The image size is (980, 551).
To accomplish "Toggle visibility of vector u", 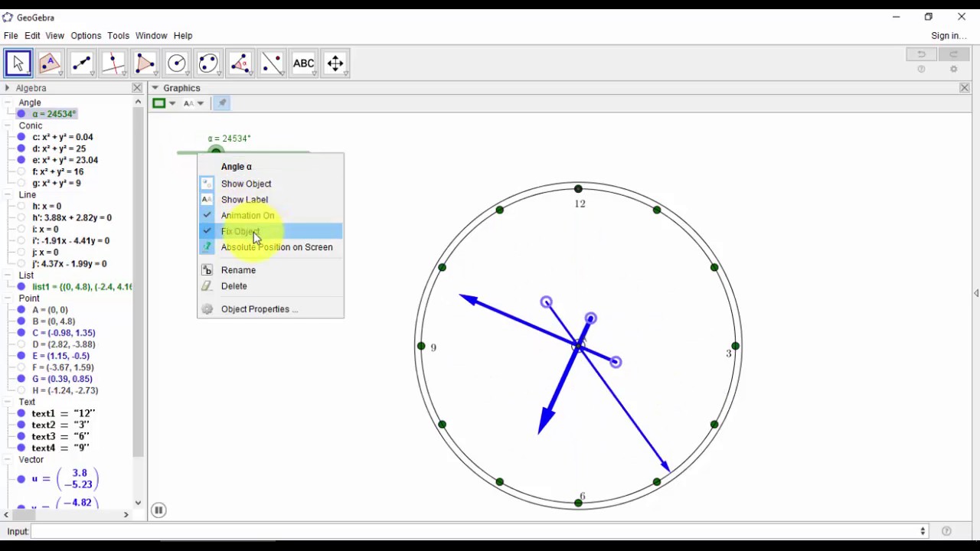I will [x=21, y=479].
